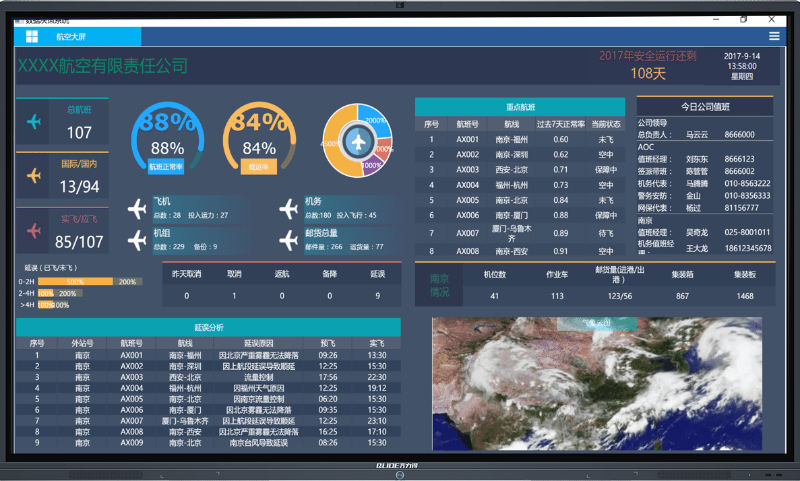
Task: Open the hamburger menu at top right
Action: 773,36
